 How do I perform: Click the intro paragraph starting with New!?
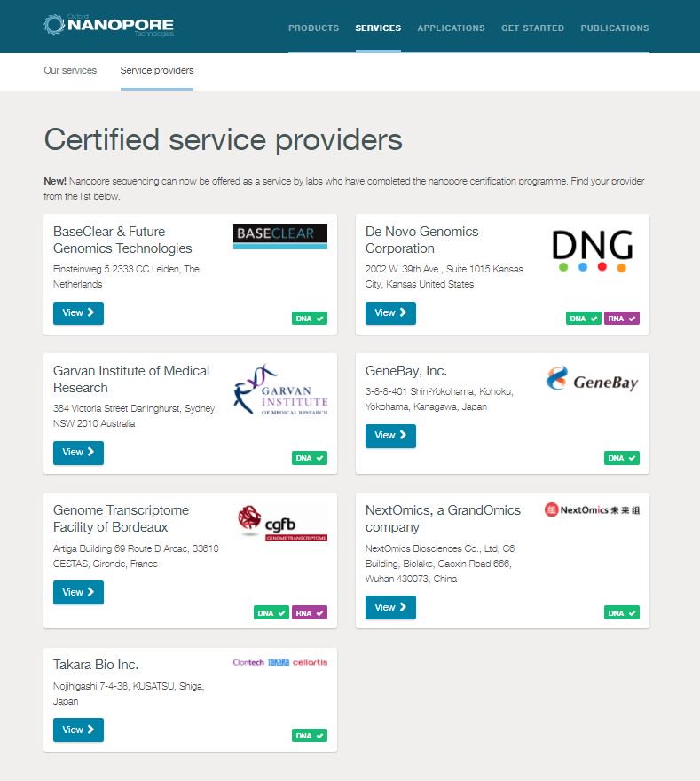(x=344, y=188)
